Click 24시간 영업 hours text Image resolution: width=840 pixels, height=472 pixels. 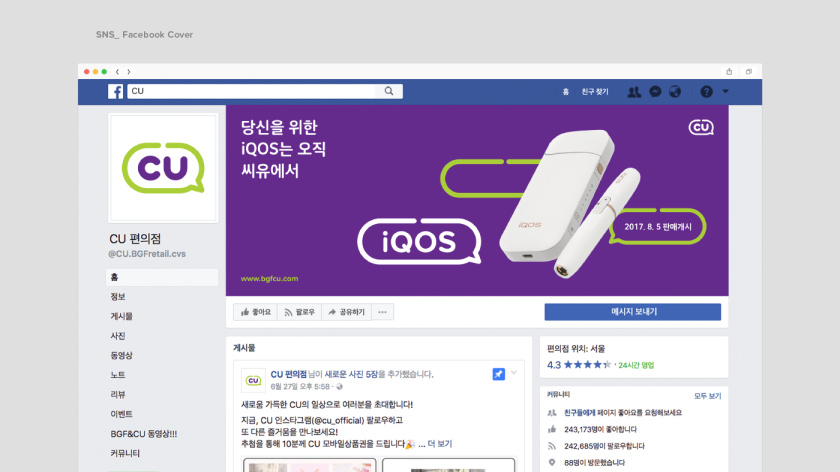[636, 365]
